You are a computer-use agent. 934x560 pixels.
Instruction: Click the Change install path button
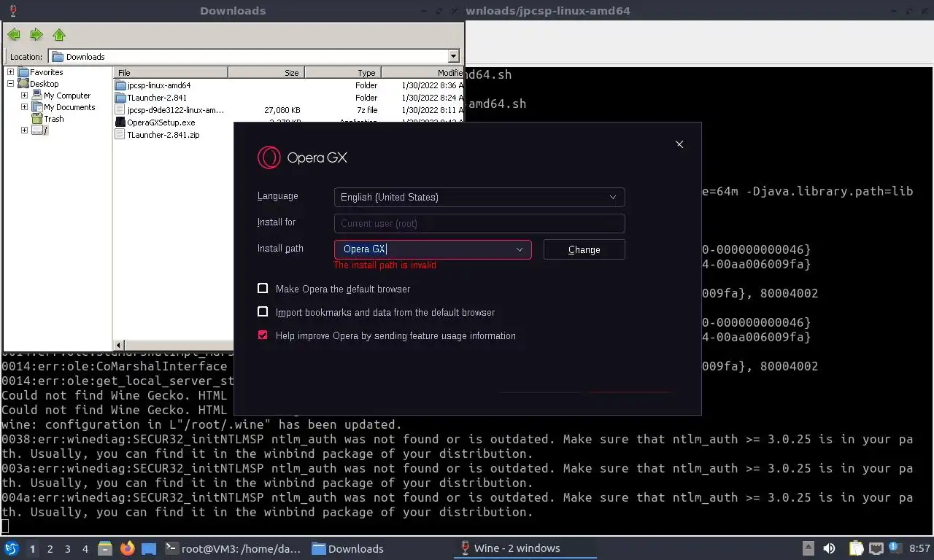[x=584, y=249]
